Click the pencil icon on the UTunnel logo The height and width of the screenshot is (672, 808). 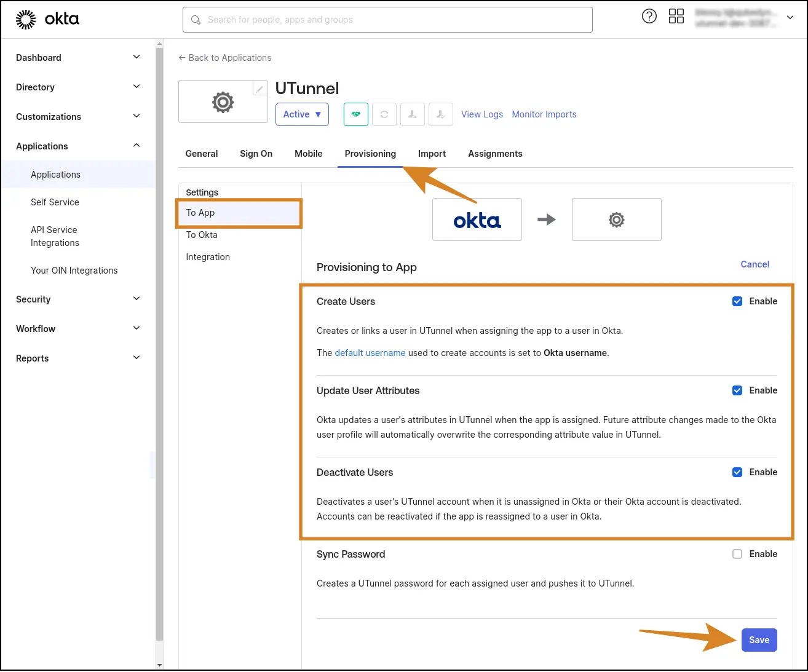click(x=259, y=87)
